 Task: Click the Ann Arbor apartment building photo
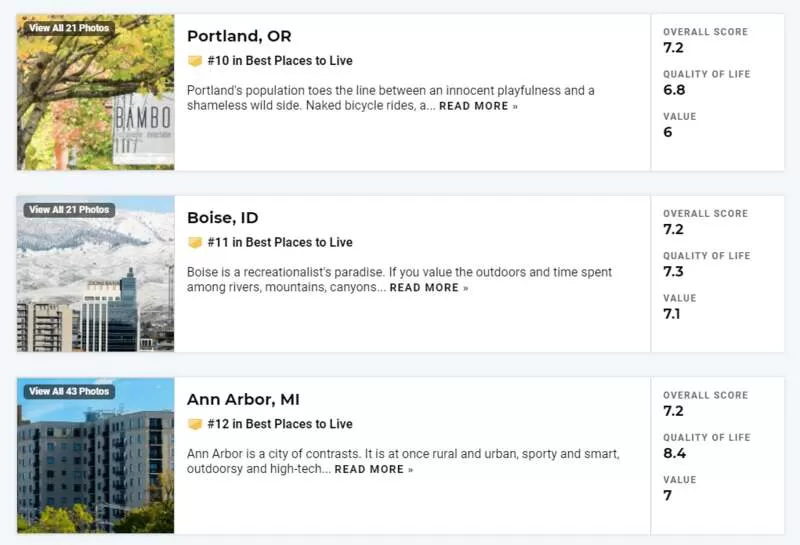95,456
